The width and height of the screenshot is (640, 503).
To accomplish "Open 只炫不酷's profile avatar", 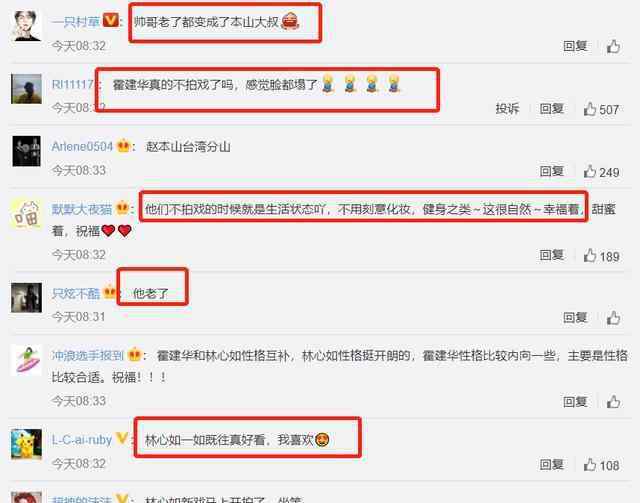I will tap(27, 297).
